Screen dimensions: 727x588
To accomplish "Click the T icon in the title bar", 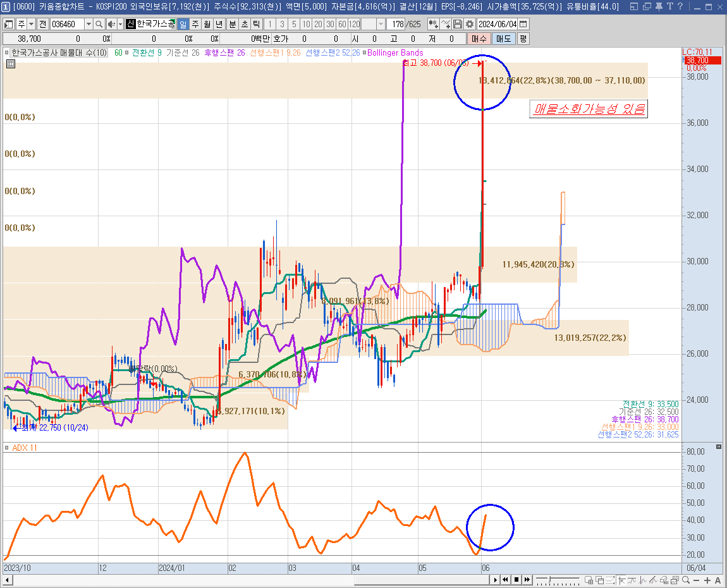I will 669,6.
